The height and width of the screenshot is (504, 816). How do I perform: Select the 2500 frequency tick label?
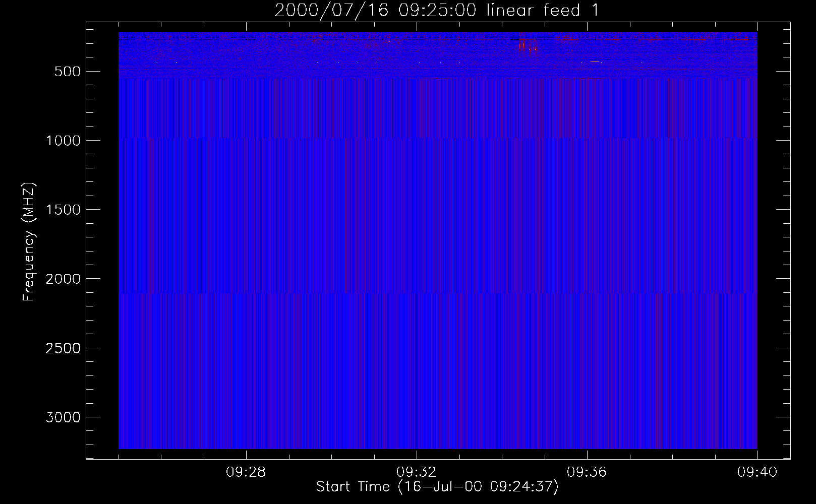63,348
